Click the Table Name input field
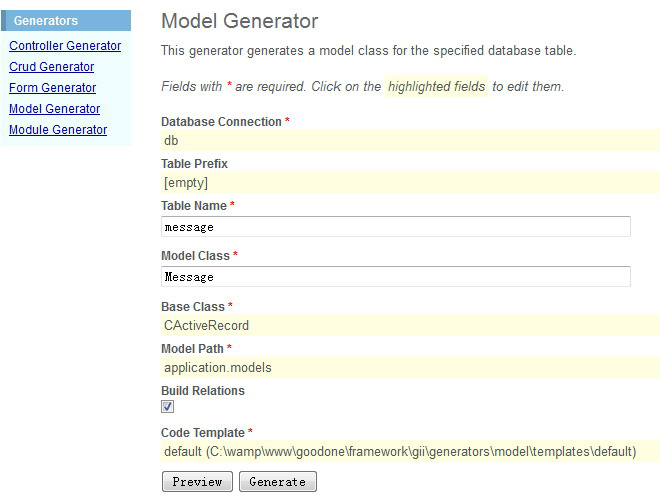Viewport: 660px width, 496px height. [x=396, y=227]
